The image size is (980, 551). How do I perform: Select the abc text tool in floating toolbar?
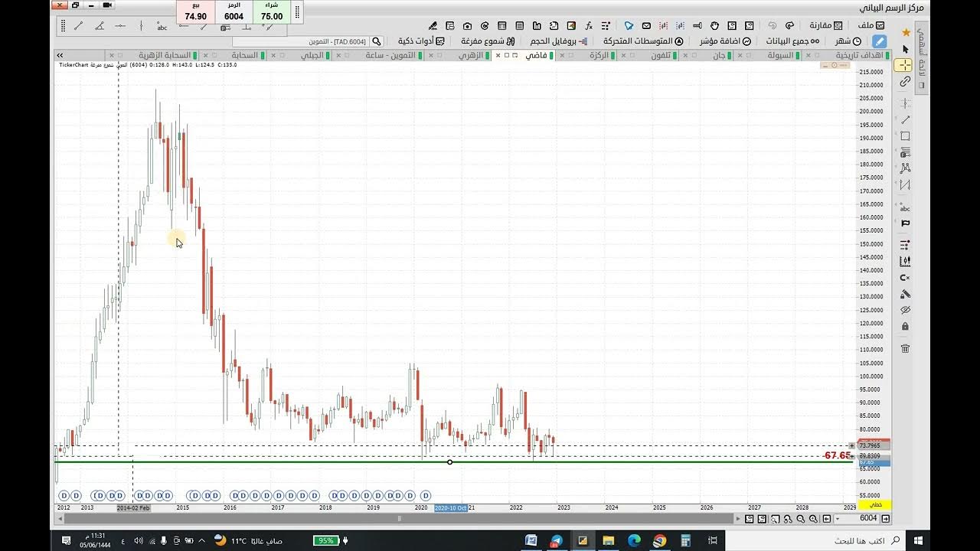162,27
